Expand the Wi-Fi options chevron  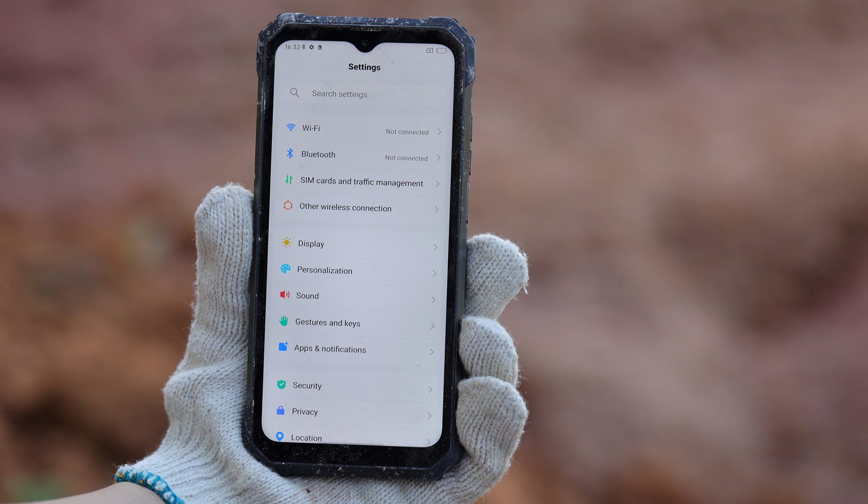click(x=440, y=131)
